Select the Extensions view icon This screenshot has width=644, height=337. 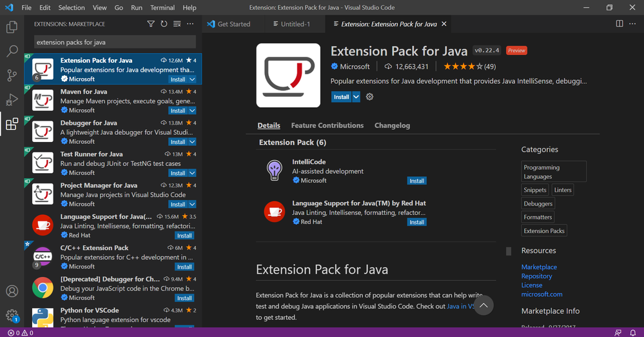pos(12,124)
